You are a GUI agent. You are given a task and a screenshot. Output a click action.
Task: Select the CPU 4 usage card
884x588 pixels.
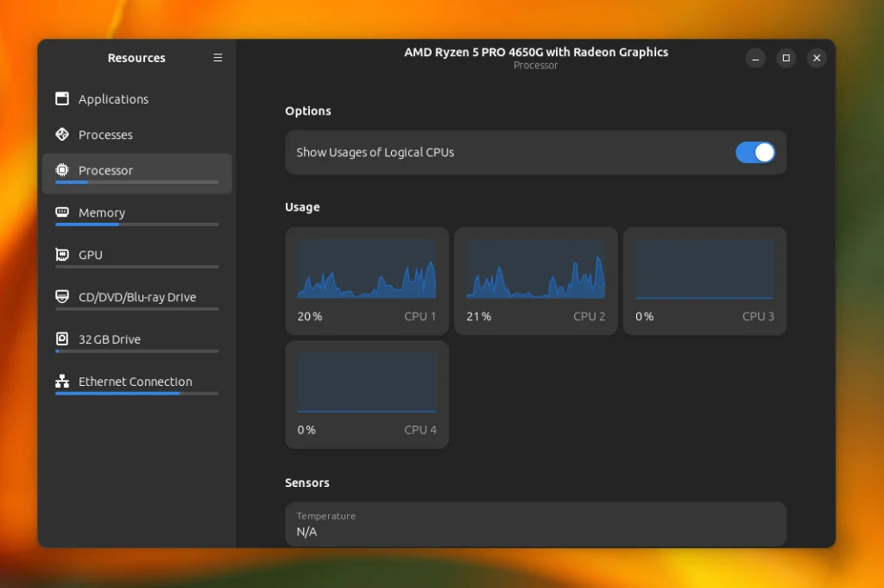coord(367,394)
